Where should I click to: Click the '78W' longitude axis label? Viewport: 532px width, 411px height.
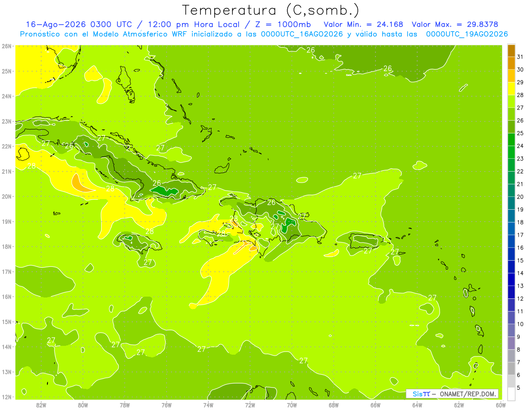125,405
